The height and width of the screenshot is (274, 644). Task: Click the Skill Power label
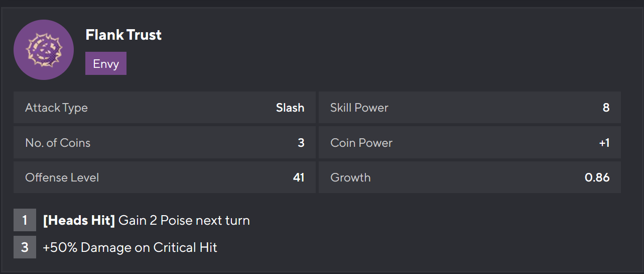pos(359,108)
